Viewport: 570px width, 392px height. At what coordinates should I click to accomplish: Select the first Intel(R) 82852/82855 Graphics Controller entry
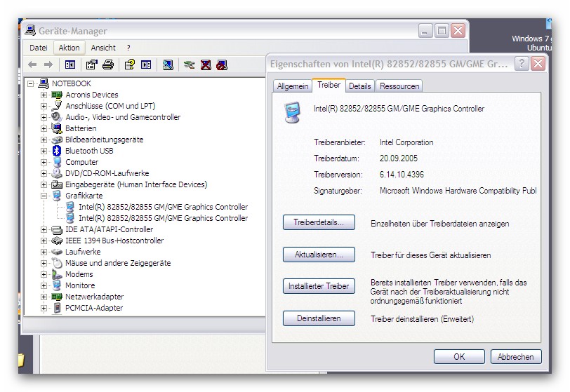point(164,207)
